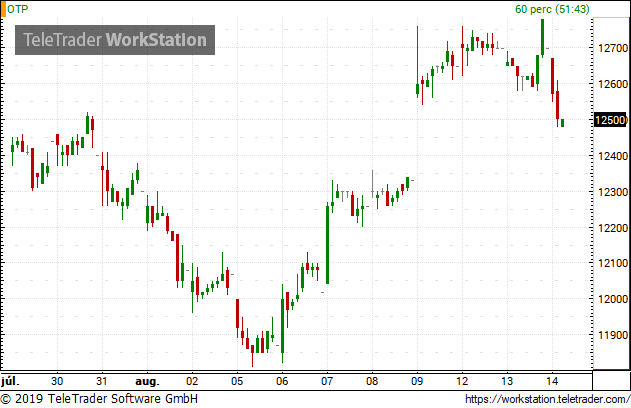631x408 pixels.
Task: Click the 12400 price axis label
Action: [x=613, y=156]
